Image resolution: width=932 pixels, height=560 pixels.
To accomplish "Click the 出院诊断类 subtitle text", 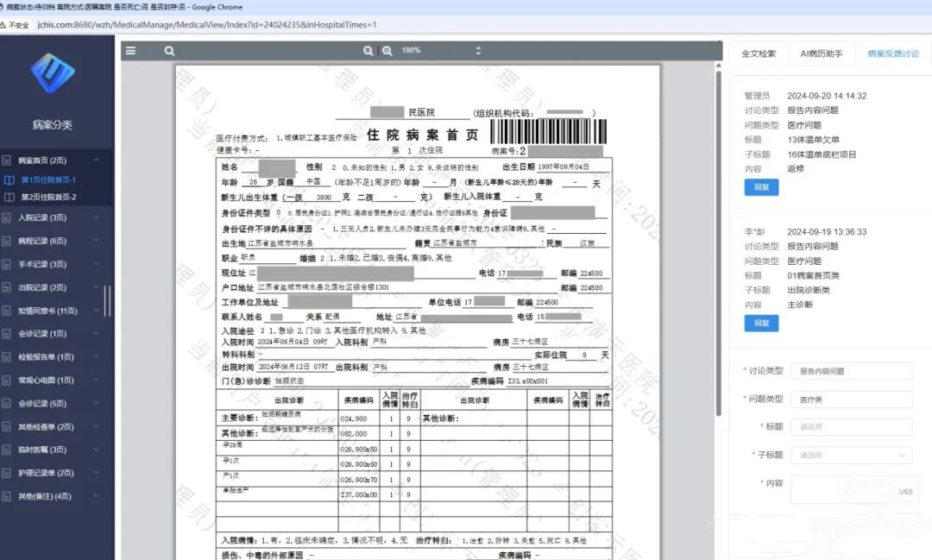I will (x=809, y=290).
